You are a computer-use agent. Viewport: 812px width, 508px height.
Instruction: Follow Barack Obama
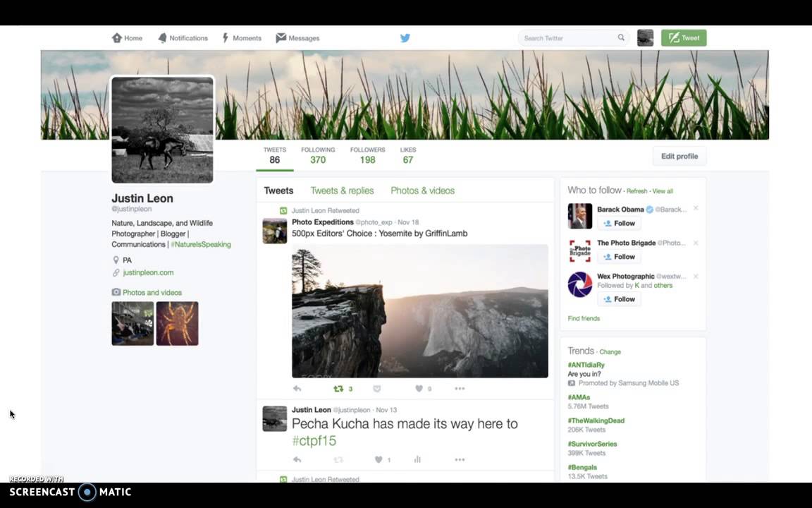(x=619, y=223)
